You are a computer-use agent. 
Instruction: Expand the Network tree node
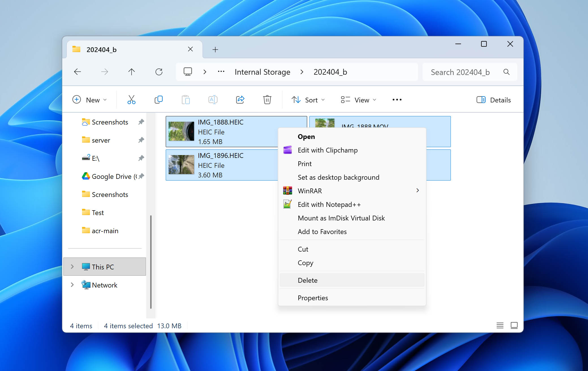[72, 285]
